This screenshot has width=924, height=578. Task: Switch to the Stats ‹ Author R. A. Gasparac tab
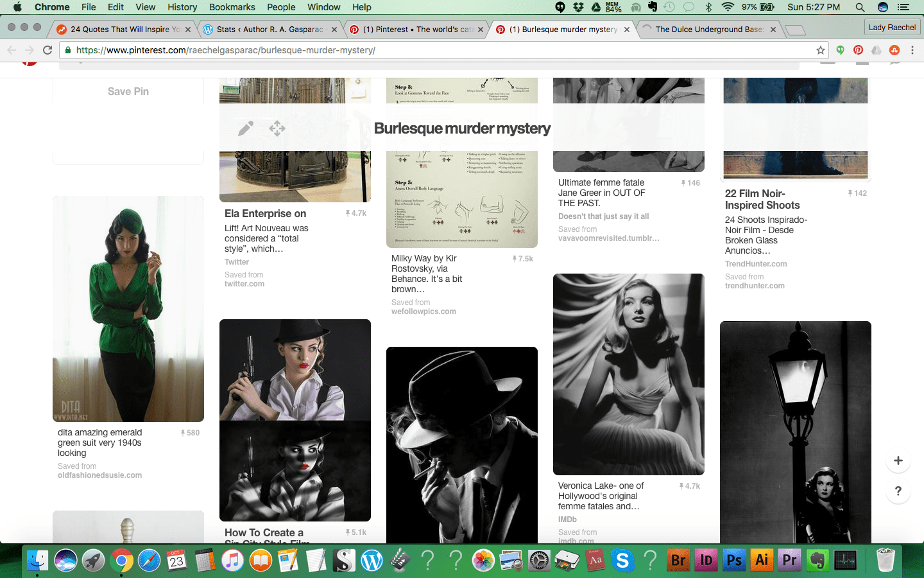[x=269, y=30]
